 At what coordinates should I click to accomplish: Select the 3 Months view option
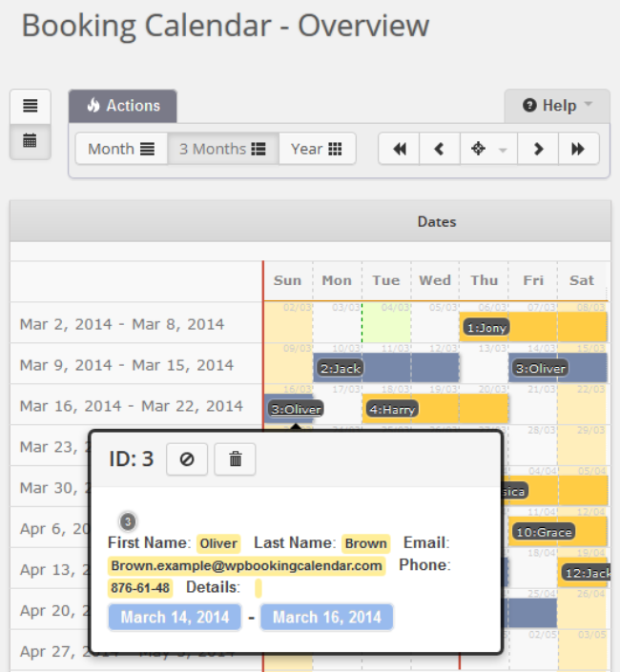coord(223,149)
